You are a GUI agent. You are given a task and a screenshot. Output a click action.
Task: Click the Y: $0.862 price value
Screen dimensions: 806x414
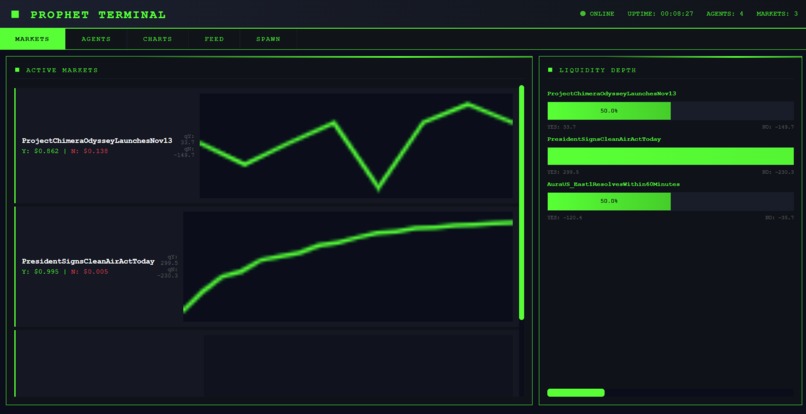point(40,151)
